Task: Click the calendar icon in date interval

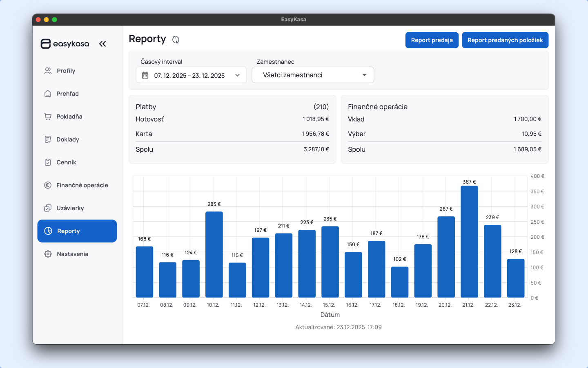Action: pyautogui.click(x=145, y=75)
